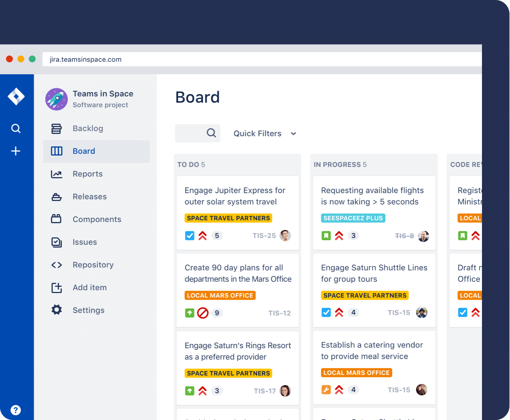Click assignee avatar on TIS-17 card
510x420 pixels.
[285, 391]
